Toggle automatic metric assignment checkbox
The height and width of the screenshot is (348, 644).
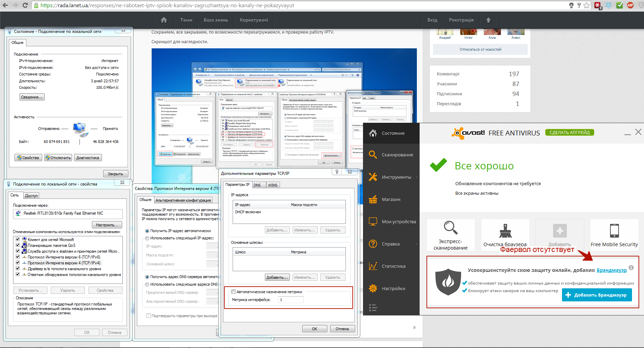(x=233, y=292)
